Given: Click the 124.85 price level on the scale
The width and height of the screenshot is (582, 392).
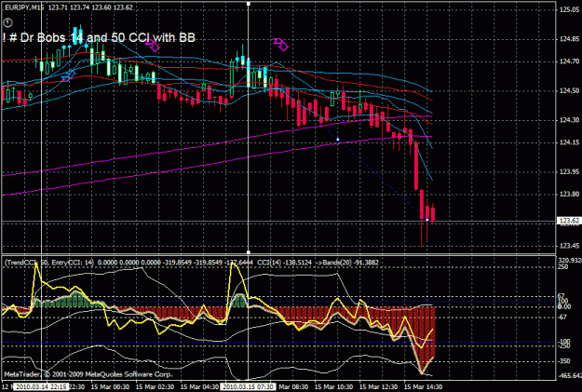Looking at the screenshot, I should [569, 39].
